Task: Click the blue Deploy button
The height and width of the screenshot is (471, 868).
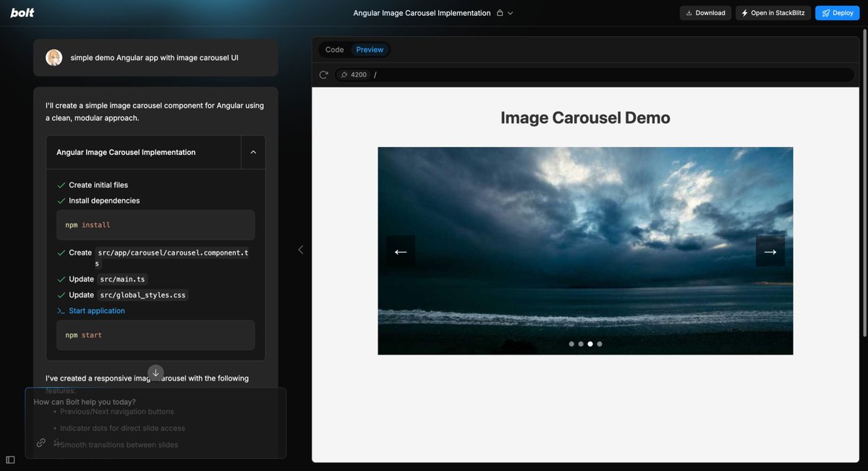Action: pos(837,13)
